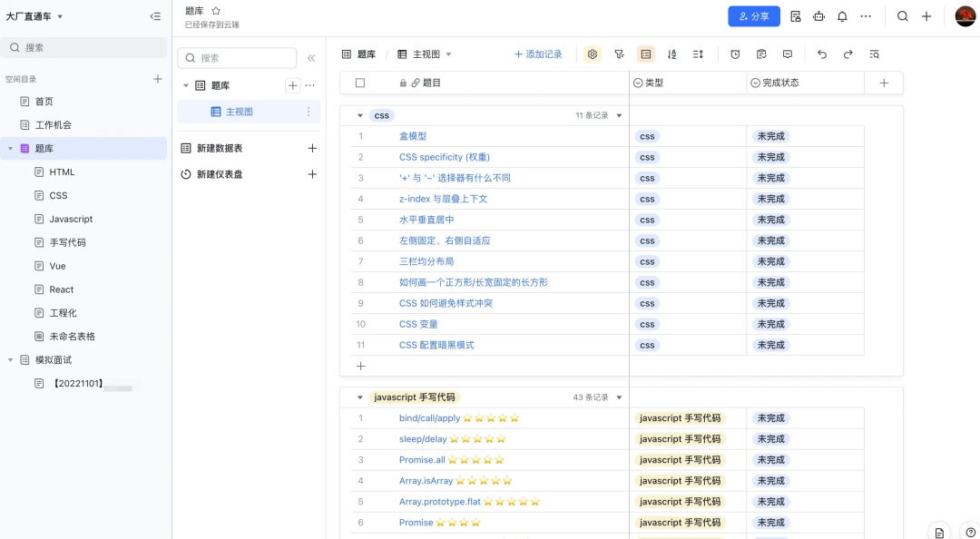Open the group-by icon in the toolbar
This screenshot has height=539, width=980.
[x=646, y=54]
